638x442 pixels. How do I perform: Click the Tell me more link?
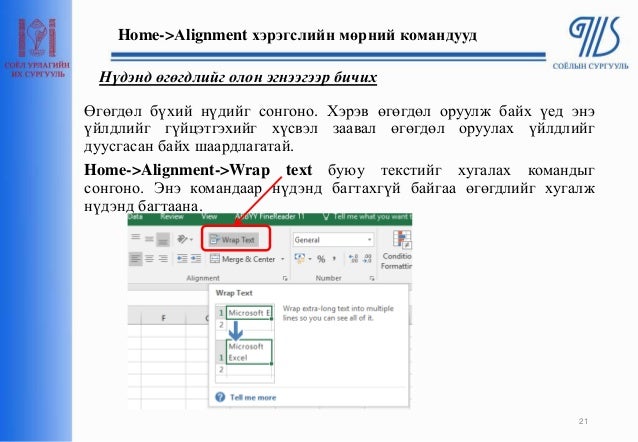(253, 397)
